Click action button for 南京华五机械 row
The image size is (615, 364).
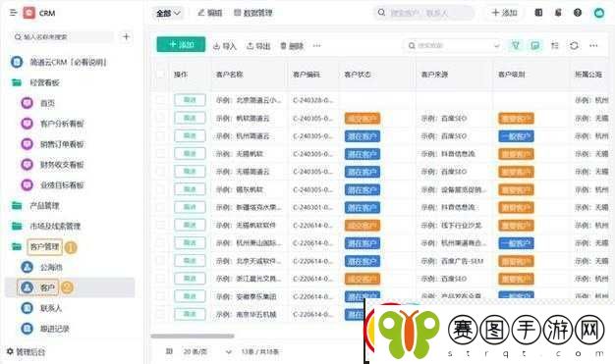[x=190, y=314]
